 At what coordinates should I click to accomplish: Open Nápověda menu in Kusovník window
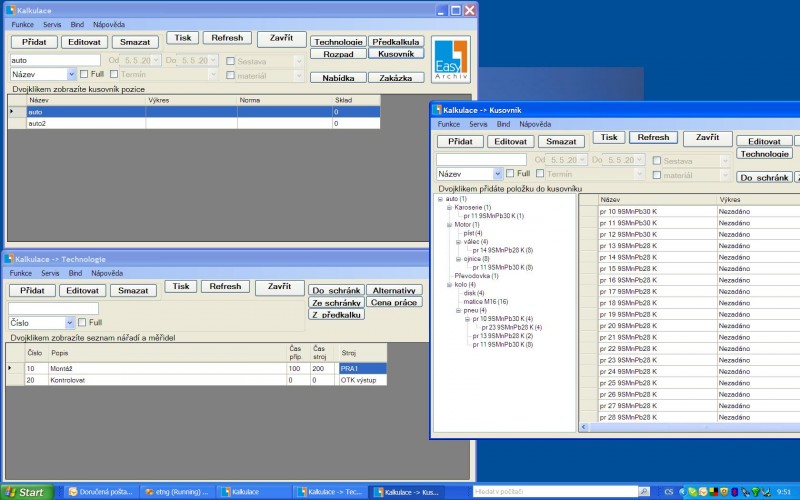pos(532,124)
